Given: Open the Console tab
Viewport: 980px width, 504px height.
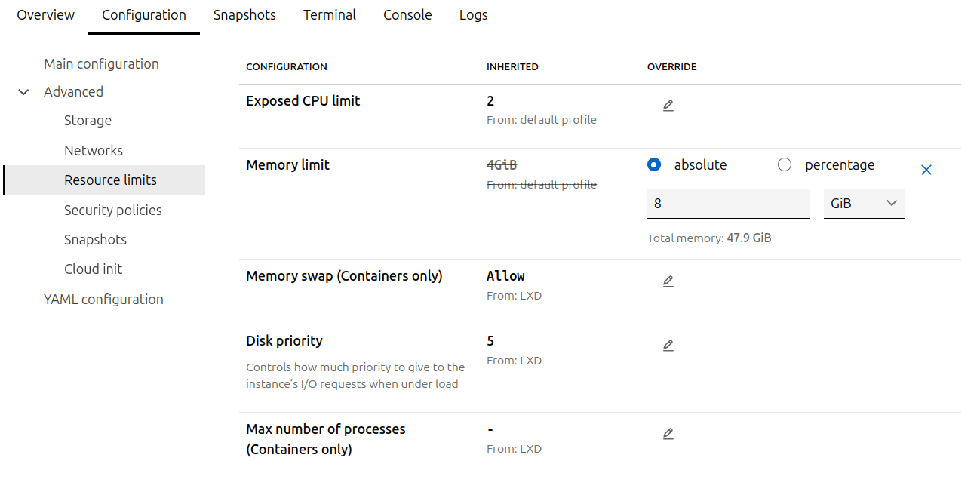Looking at the screenshot, I should coord(407,15).
